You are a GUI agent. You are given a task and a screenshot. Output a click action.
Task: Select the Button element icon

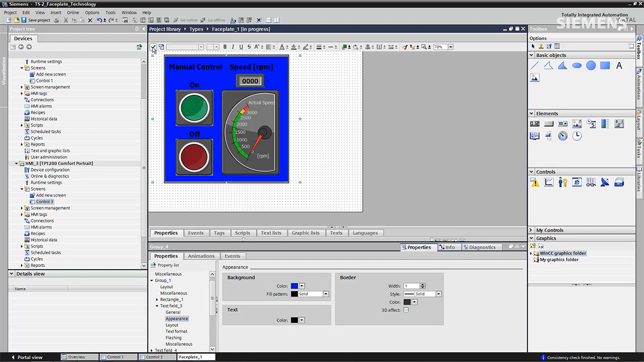548,124
